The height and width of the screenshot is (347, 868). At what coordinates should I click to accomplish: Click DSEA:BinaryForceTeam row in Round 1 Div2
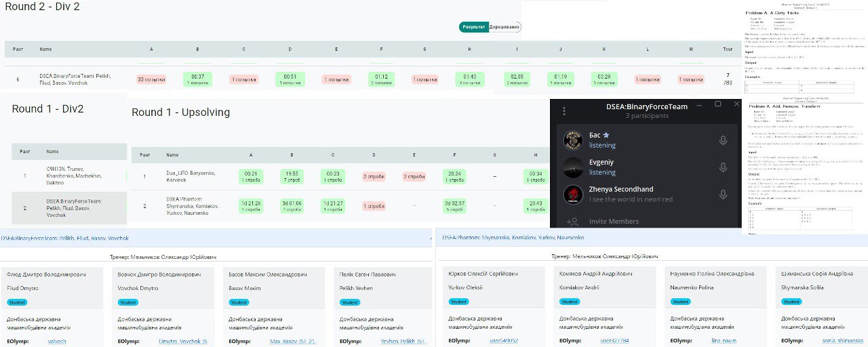69,208
